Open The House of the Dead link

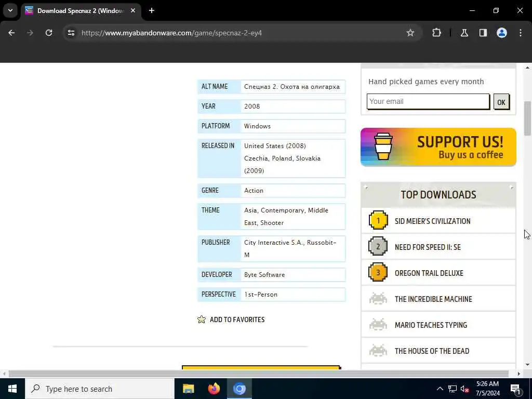point(432,351)
